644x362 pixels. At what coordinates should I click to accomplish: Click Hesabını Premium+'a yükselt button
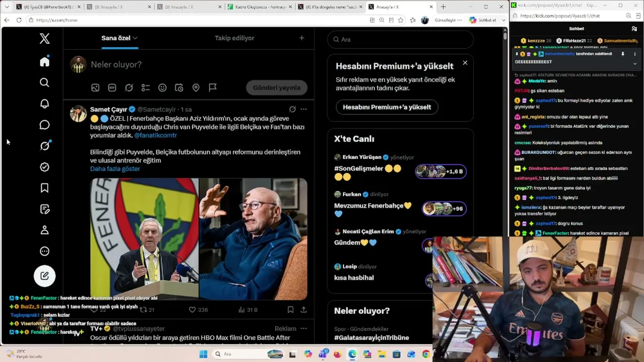(387, 107)
